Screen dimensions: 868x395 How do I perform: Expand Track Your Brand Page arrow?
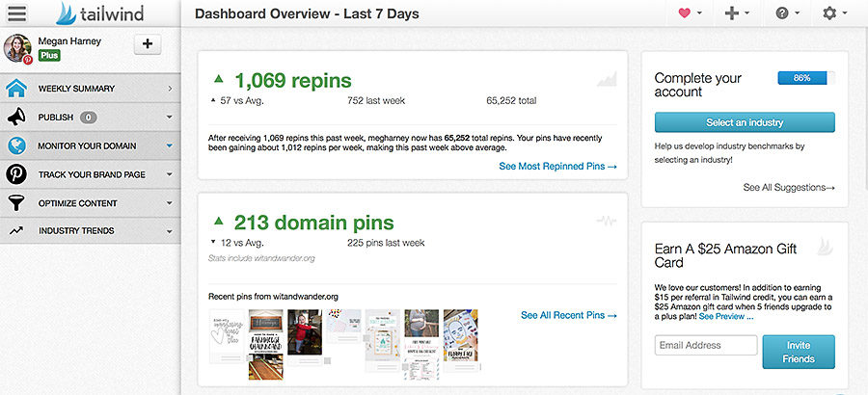coord(170,174)
